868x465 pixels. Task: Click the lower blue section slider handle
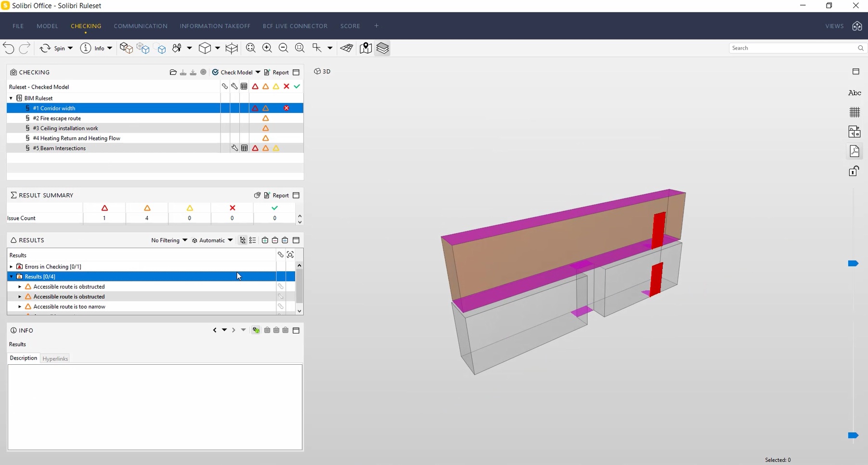click(853, 436)
